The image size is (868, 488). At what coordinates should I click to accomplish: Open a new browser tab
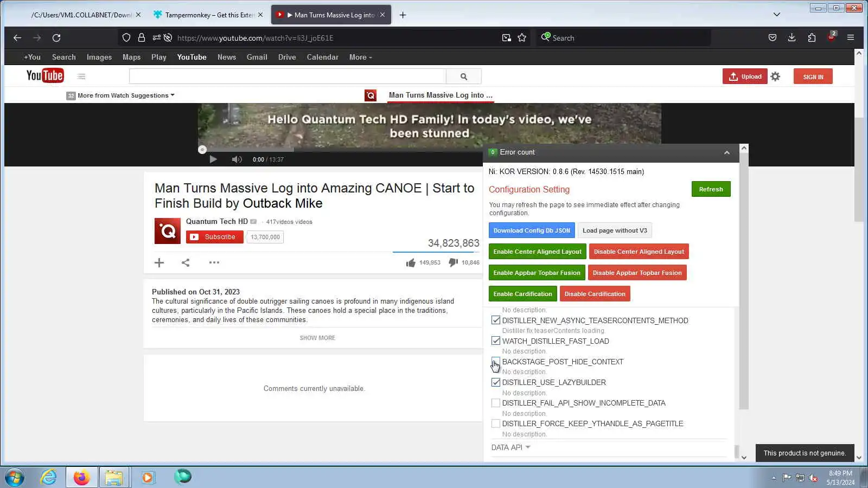[x=403, y=15]
